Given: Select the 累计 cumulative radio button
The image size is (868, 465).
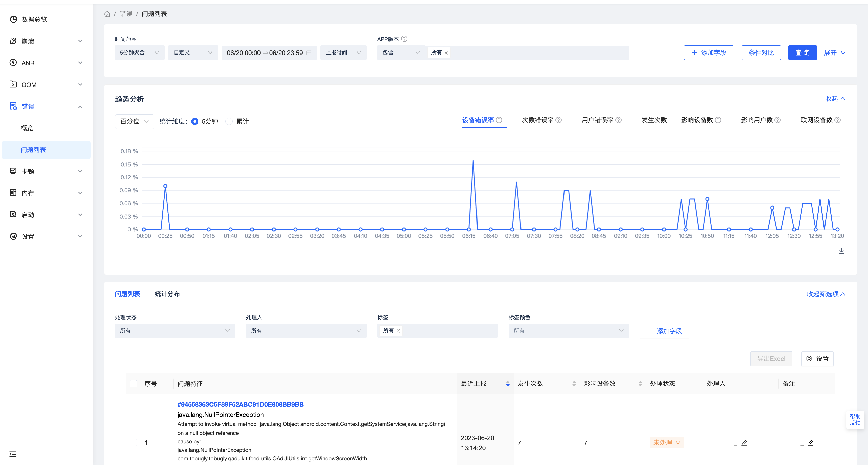Looking at the screenshot, I should [229, 121].
